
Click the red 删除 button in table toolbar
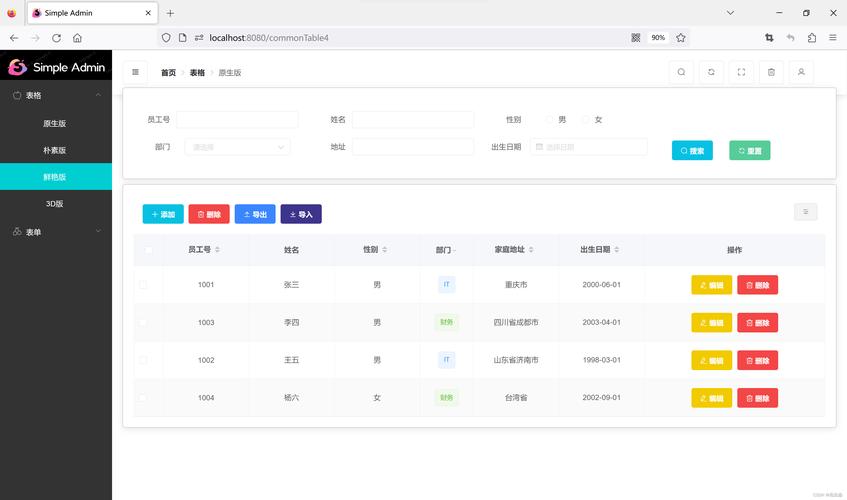pyautogui.click(x=209, y=214)
